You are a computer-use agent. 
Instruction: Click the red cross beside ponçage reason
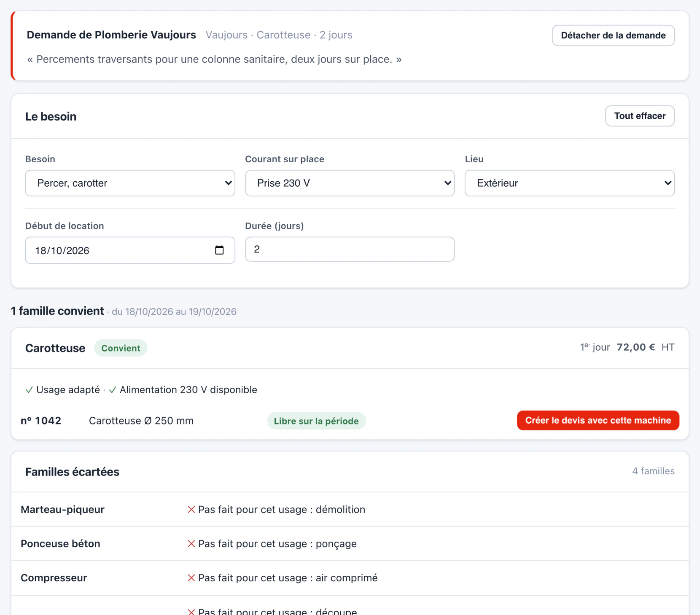click(x=191, y=544)
